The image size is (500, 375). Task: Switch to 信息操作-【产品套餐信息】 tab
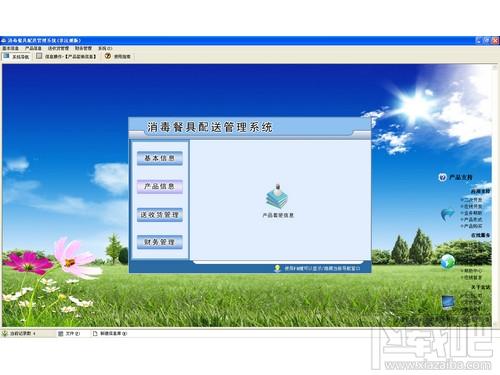click(x=66, y=56)
